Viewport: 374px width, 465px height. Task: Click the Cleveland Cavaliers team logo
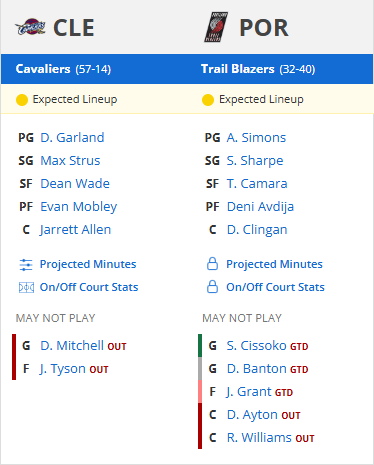(x=30, y=27)
